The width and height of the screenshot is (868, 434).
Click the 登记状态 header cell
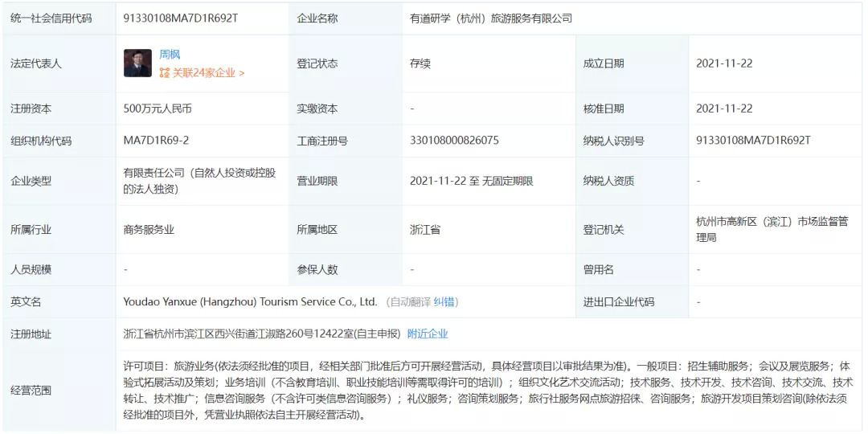[x=346, y=63]
